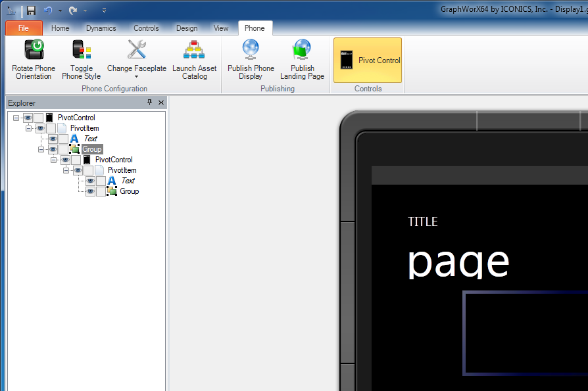Pin the Explorer panel

point(149,103)
